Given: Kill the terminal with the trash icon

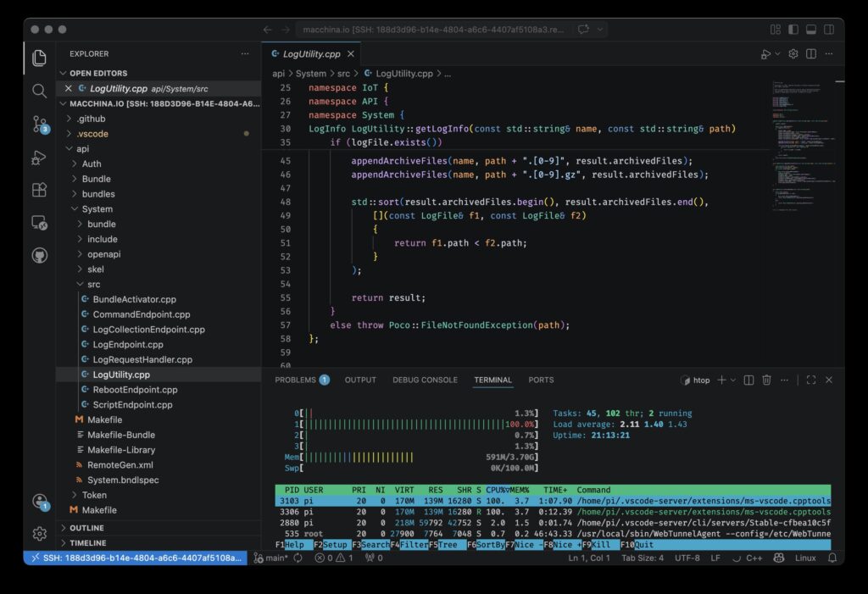Looking at the screenshot, I should [766, 380].
